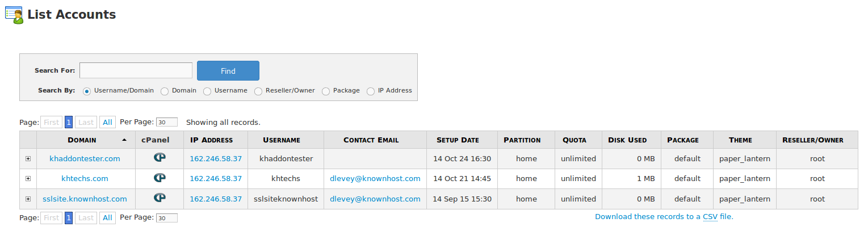Click the Search For text field
The width and height of the screenshot is (868, 235).
[x=136, y=70]
